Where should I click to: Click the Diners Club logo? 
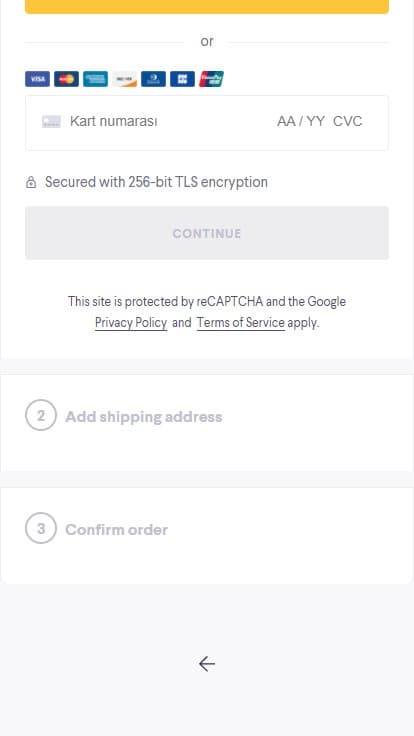click(x=153, y=79)
